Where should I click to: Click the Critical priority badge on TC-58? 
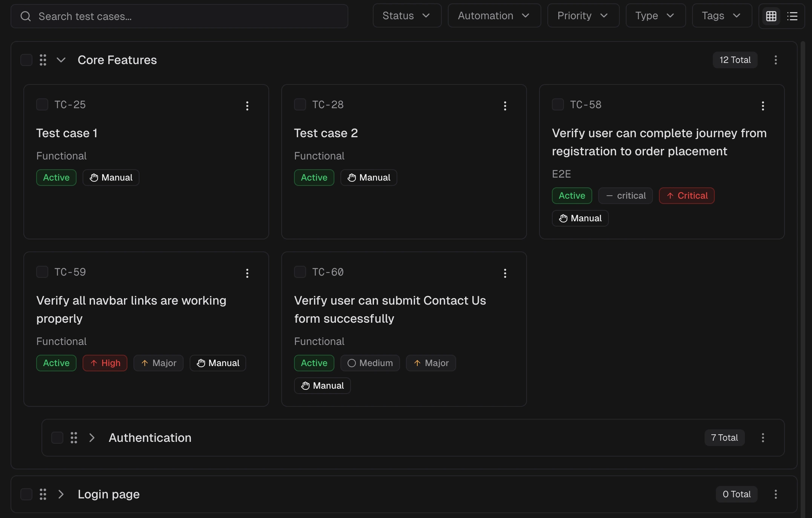pos(686,196)
